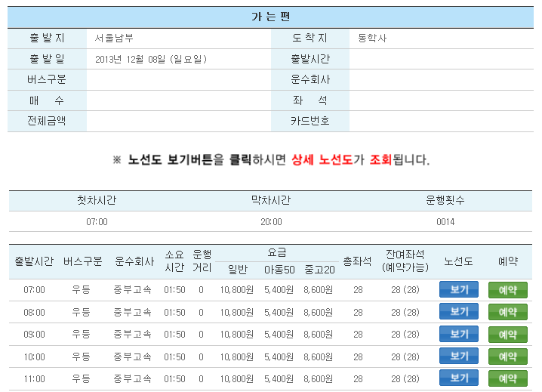Click 일반 fare sub-header
Image resolution: width=542 pixels, height=392 pixels.
pyautogui.click(x=238, y=270)
